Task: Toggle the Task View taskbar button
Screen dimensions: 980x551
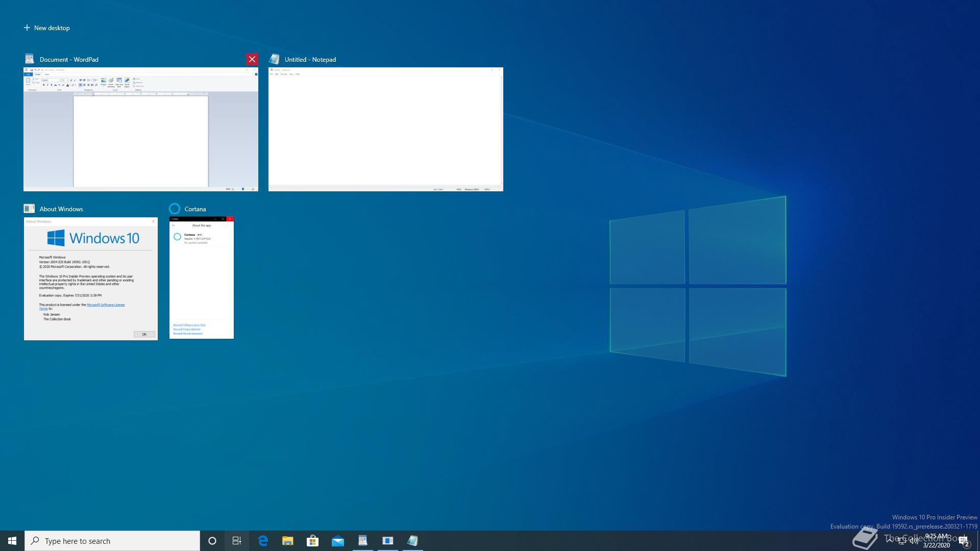Action: [237, 541]
